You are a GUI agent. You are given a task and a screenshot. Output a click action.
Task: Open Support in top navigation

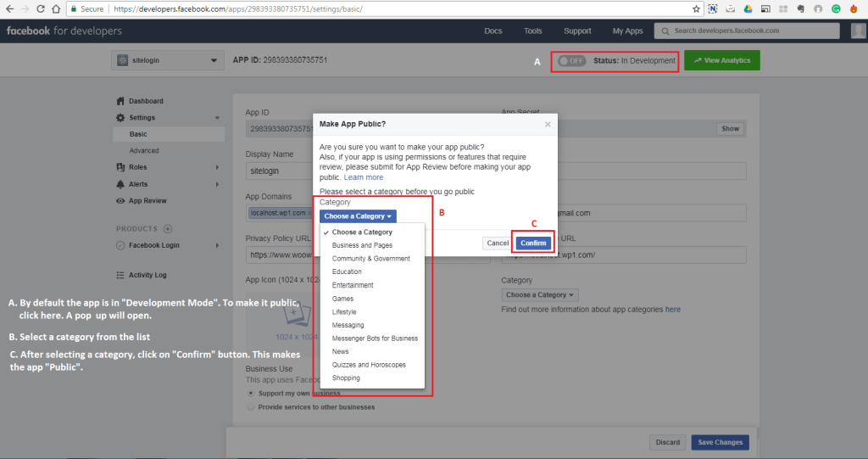[x=577, y=31]
